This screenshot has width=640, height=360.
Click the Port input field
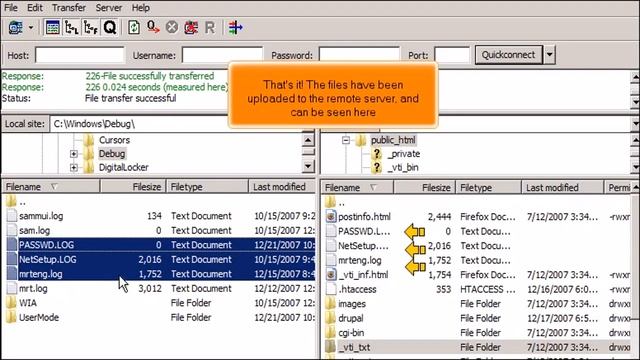click(452, 55)
